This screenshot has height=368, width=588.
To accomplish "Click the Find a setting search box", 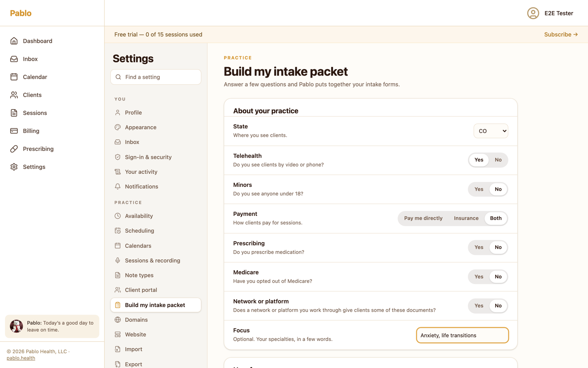I will click(x=156, y=77).
